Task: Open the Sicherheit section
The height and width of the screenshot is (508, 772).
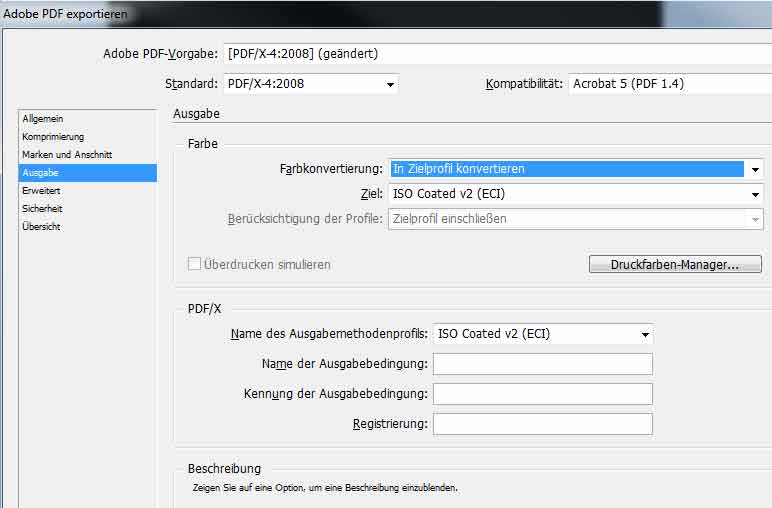Action: coord(88,209)
